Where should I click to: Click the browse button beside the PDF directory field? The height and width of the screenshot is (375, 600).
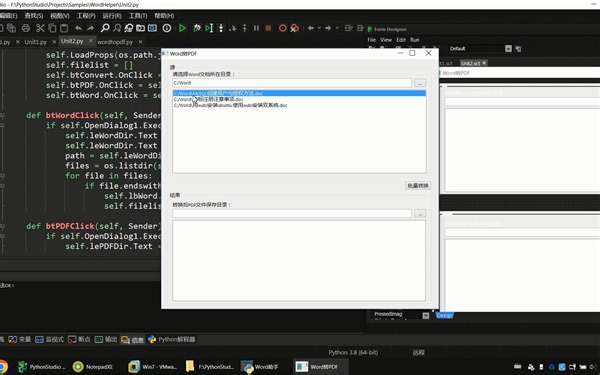pyautogui.click(x=420, y=213)
